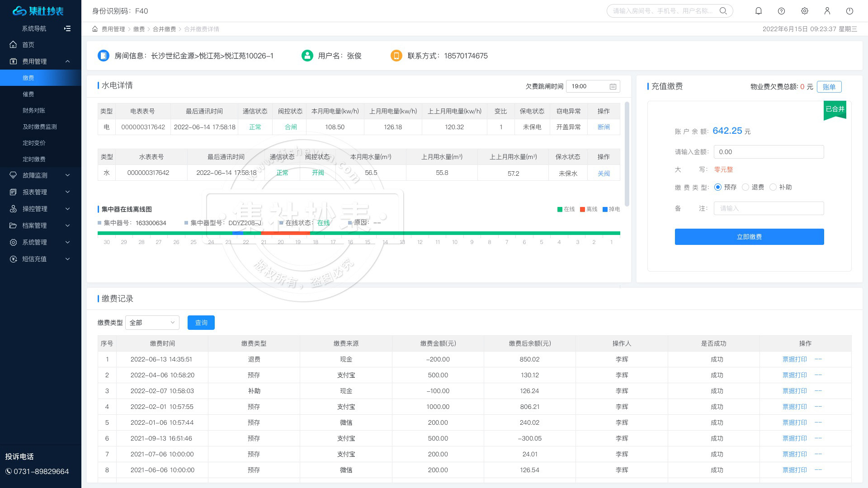Open the 欠费跳闸时间 time picker

[593, 86]
